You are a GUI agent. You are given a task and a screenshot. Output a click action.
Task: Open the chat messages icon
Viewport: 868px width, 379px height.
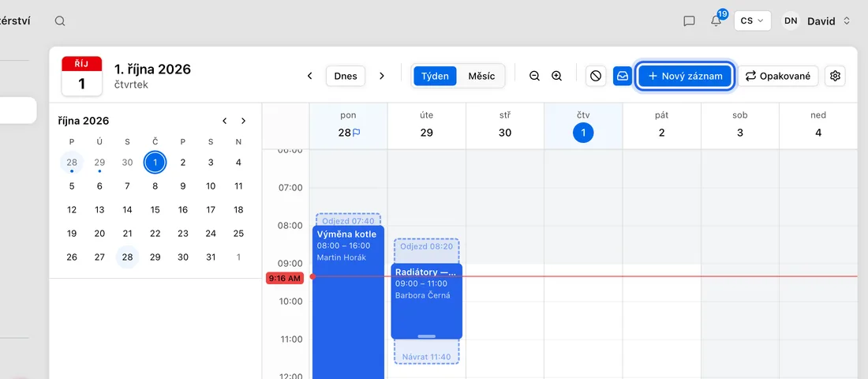tap(689, 21)
